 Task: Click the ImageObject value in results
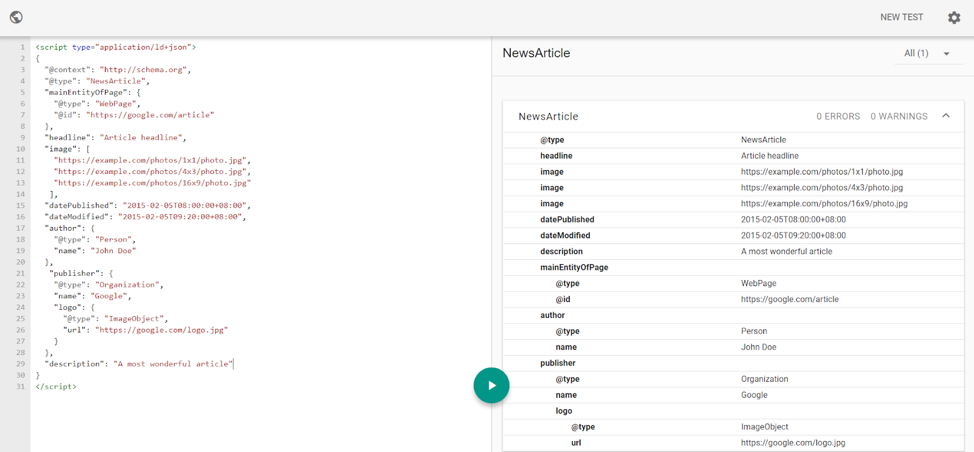(x=765, y=427)
